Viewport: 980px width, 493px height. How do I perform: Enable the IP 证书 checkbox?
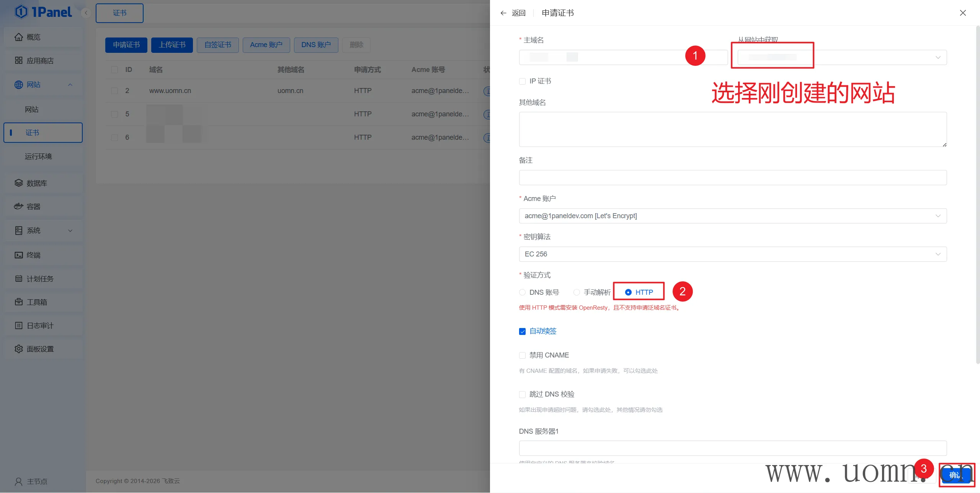pos(522,81)
